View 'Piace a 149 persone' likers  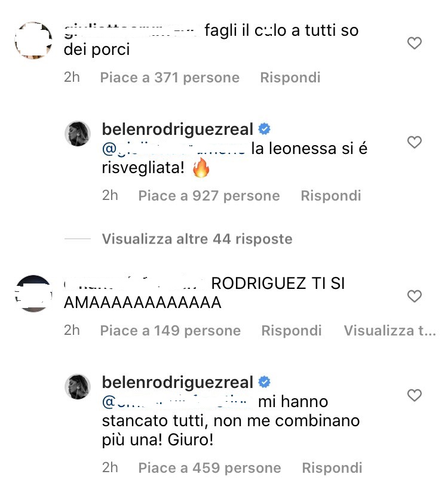(170, 331)
